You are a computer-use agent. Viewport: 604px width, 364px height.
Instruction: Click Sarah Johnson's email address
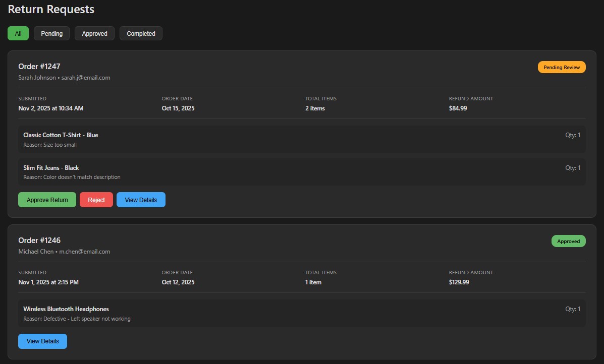coord(86,77)
